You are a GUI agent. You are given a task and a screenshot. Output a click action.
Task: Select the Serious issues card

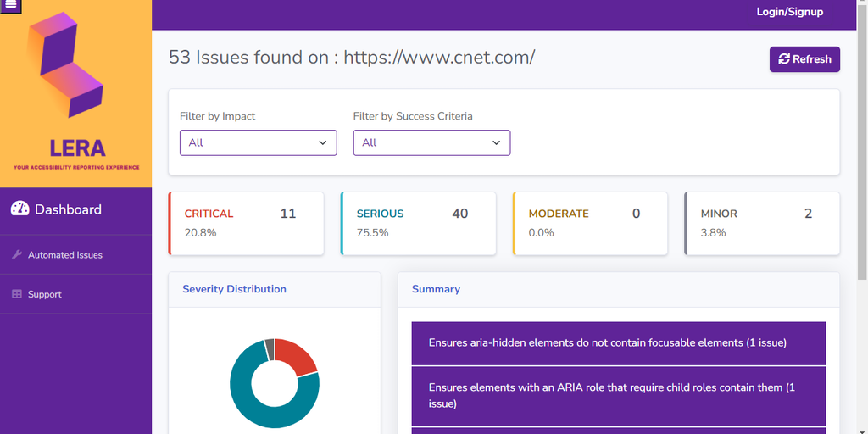click(x=418, y=223)
